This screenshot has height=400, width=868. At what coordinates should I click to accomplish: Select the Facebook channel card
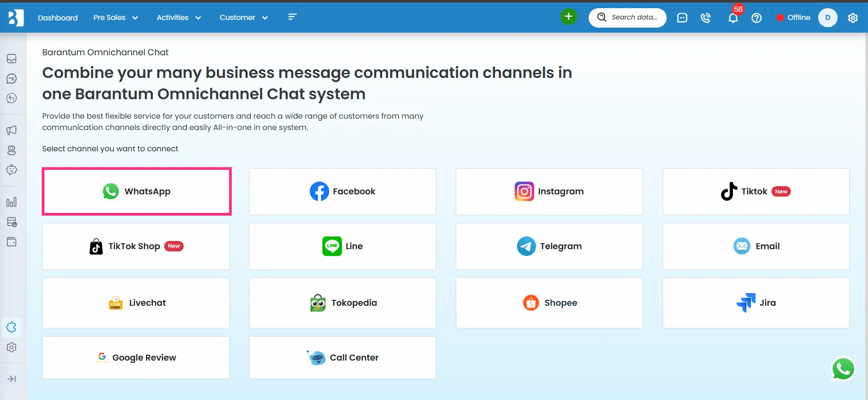point(342,192)
